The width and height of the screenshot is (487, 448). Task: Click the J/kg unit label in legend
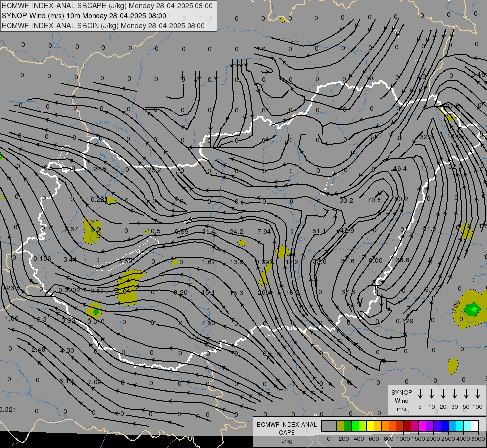287,441
